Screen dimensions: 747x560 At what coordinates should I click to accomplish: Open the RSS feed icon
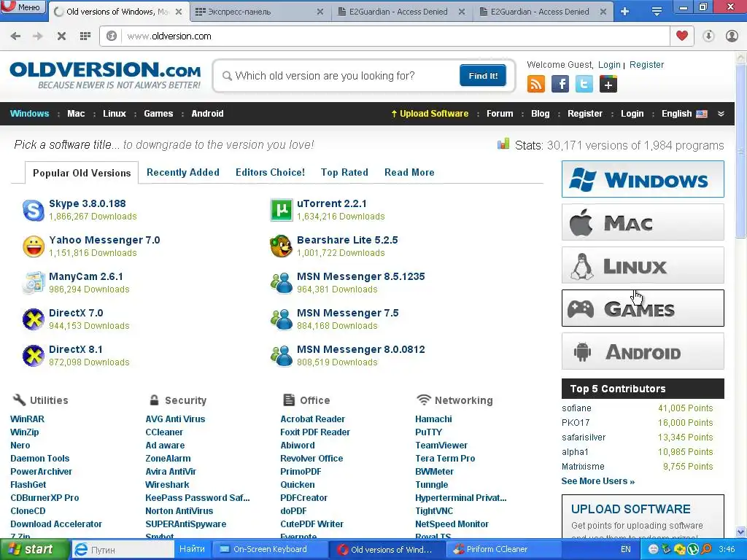tap(536, 85)
